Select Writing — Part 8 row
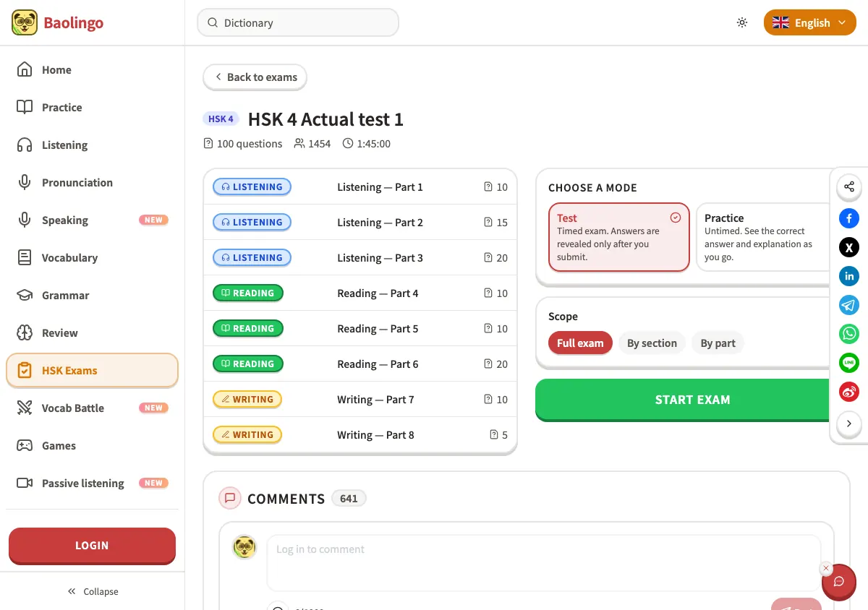Image resolution: width=868 pixels, height=610 pixels. 360,434
